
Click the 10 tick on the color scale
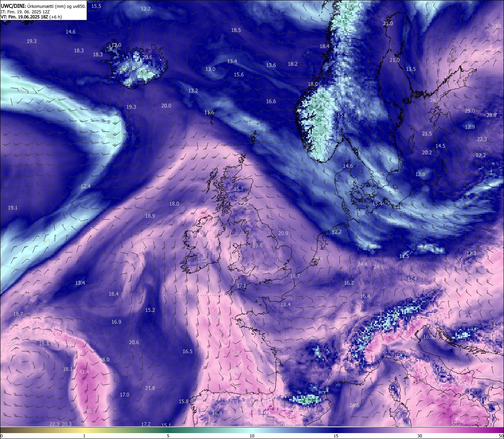click(x=252, y=435)
